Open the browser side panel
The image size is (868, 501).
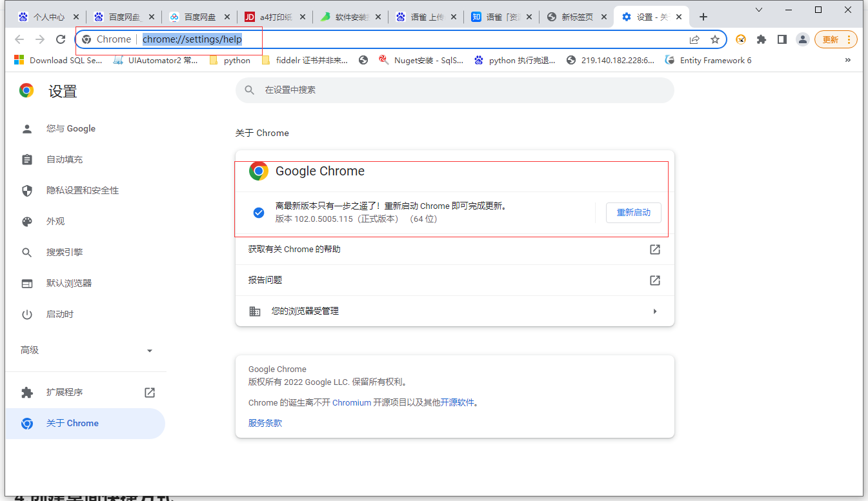coord(782,39)
